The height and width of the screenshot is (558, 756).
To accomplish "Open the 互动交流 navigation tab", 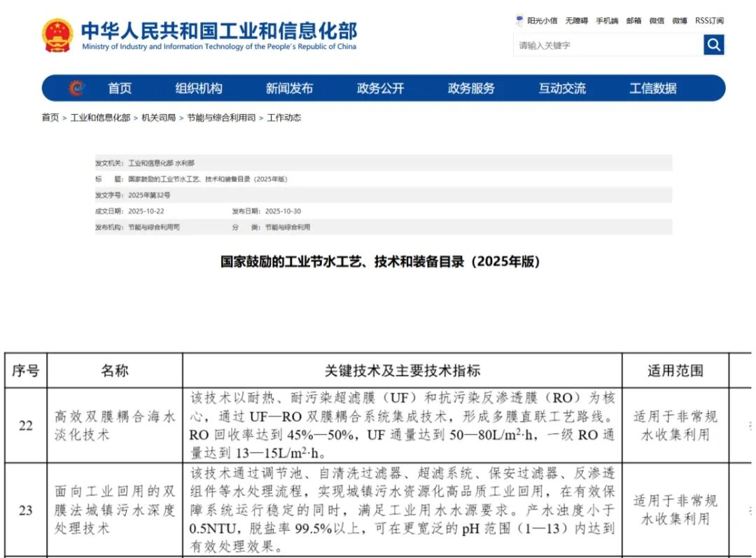I will (x=562, y=88).
